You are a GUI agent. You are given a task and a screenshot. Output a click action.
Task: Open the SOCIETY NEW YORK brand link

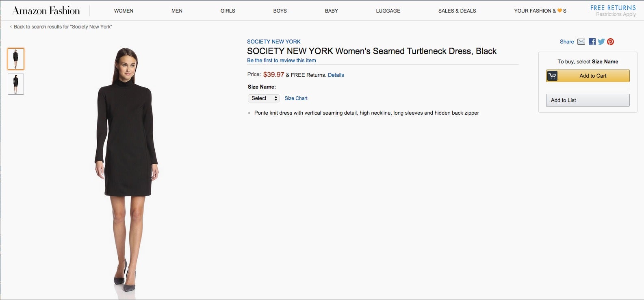click(x=274, y=41)
